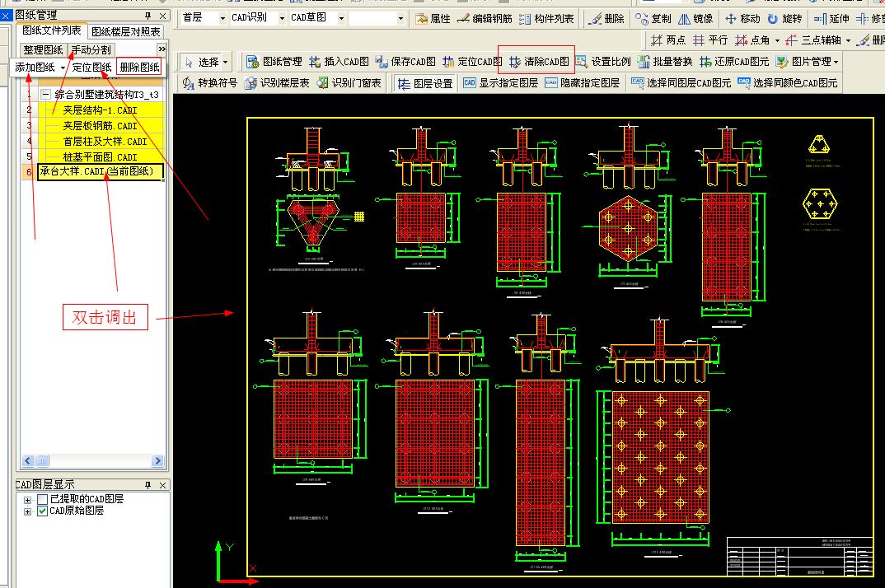Click 旋转 tool

tap(784, 19)
